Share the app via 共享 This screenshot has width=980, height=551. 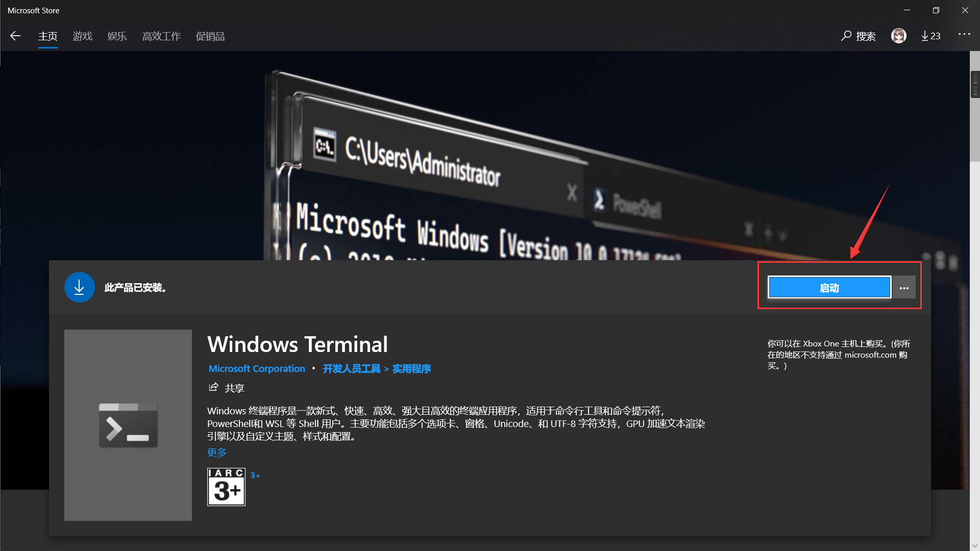[x=227, y=388]
